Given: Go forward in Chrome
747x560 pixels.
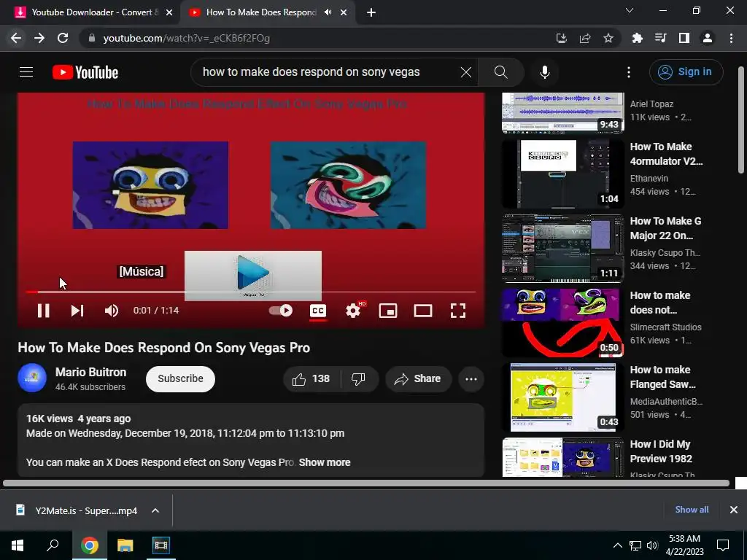Looking at the screenshot, I should coord(39,38).
